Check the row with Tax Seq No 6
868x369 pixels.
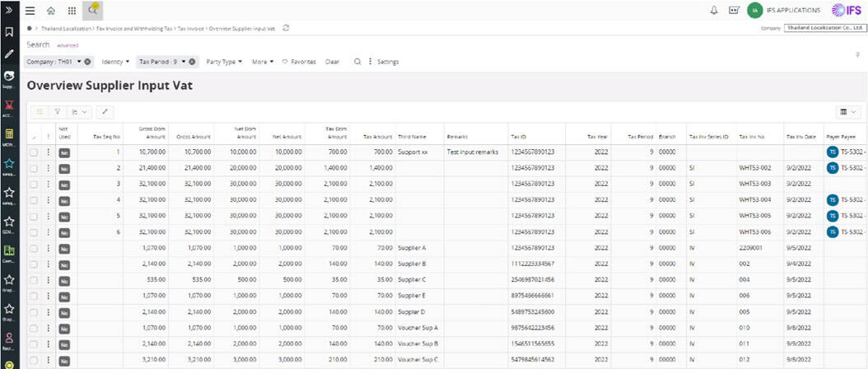[x=34, y=231]
